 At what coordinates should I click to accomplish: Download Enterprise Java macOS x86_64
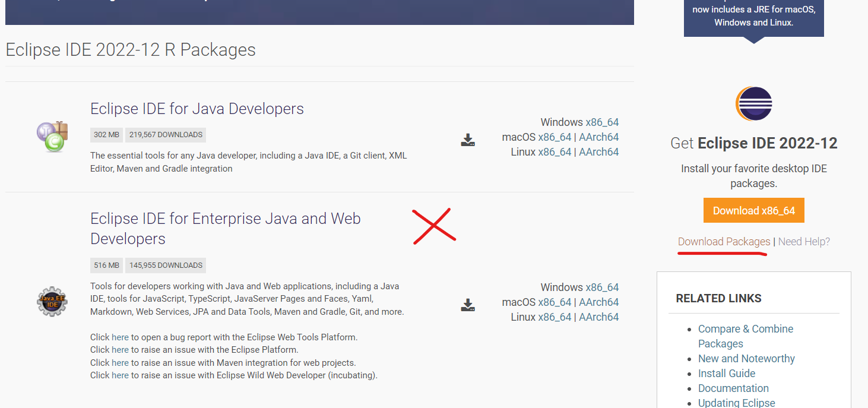pos(555,302)
